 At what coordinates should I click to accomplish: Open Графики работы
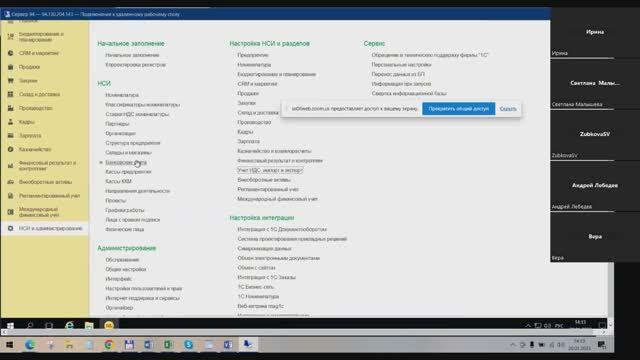125,210
